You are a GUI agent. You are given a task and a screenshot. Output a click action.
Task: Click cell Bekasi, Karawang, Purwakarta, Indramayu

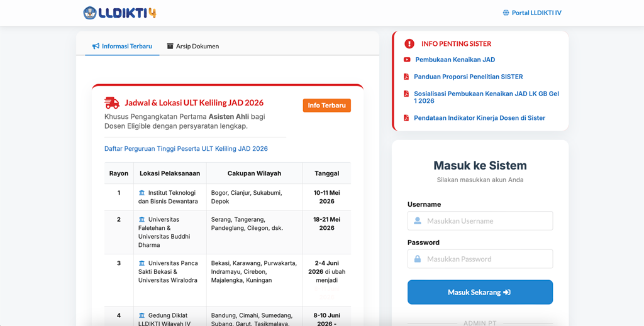tap(254, 280)
